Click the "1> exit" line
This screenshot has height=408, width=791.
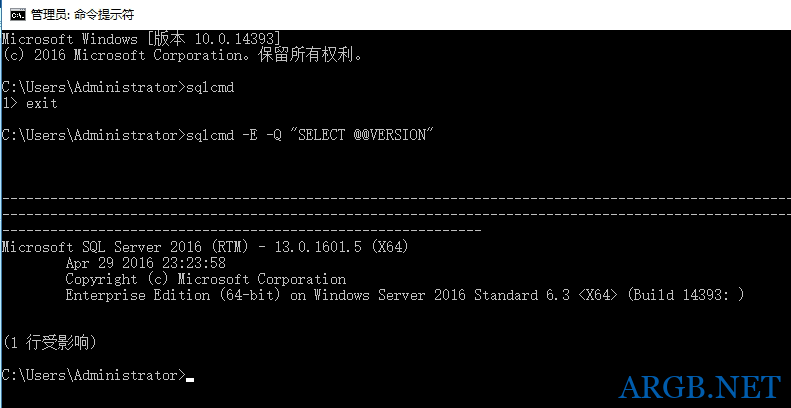point(30,103)
